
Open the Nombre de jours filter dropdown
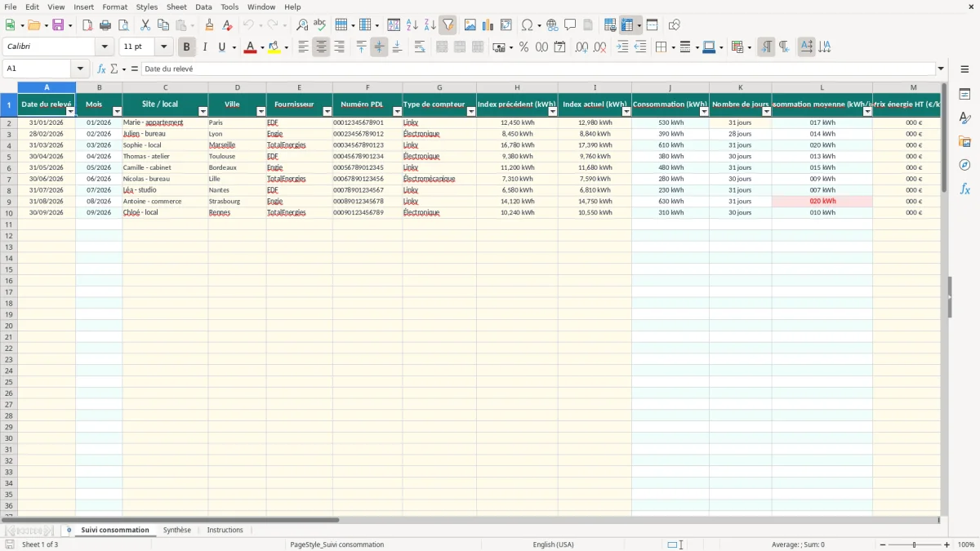pos(766,111)
